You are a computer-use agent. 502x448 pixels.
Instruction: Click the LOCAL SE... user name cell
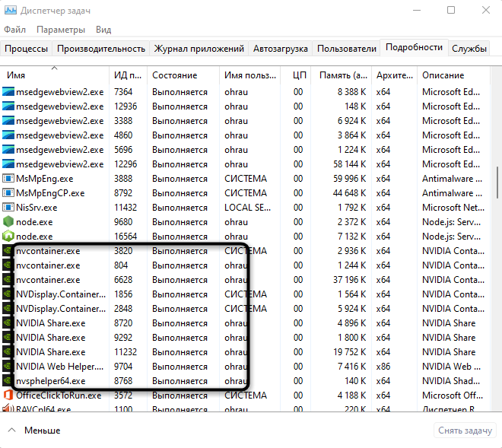click(247, 208)
